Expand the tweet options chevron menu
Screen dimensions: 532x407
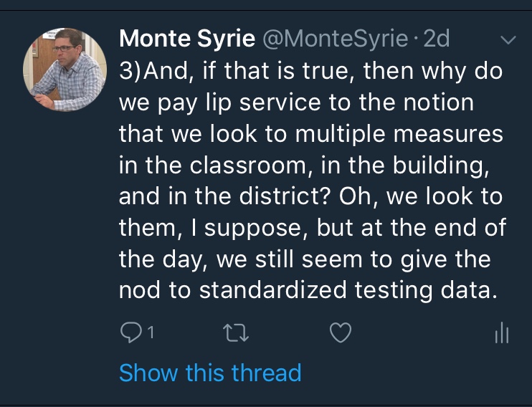[x=508, y=40]
